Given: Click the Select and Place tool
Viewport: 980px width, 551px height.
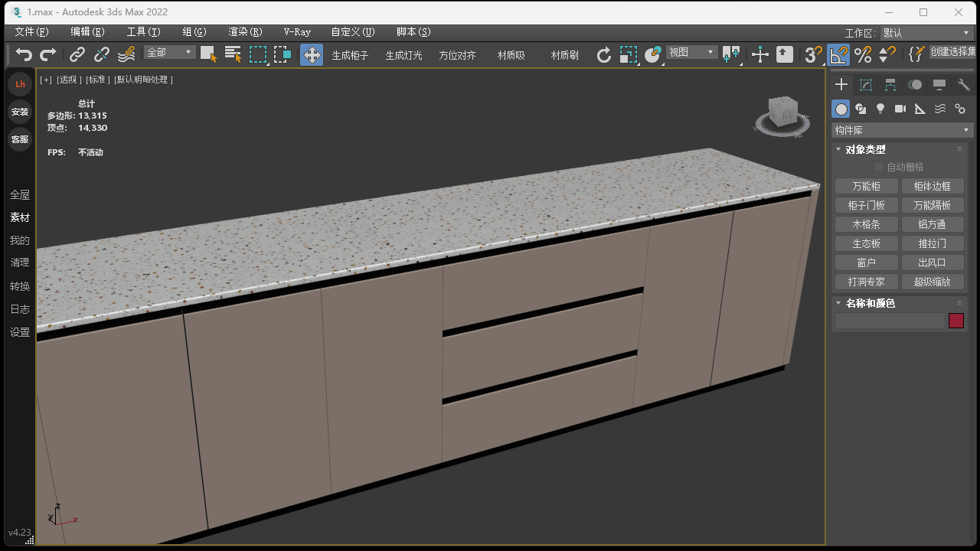Looking at the screenshot, I should pyautogui.click(x=653, y=54).
